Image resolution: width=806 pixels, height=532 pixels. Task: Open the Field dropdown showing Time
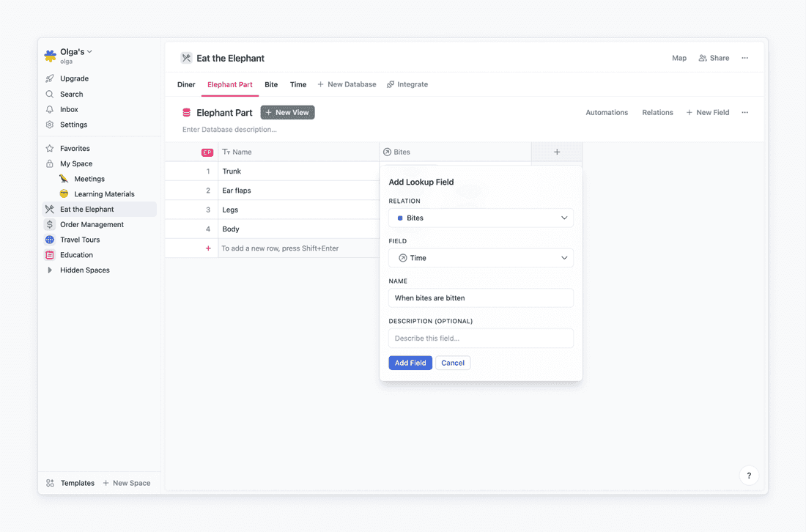tap(481, 258)
